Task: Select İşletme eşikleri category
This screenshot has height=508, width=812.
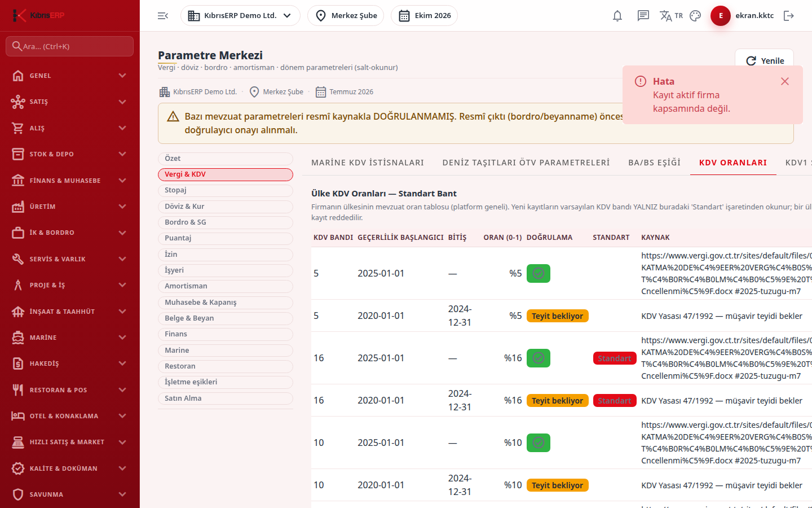Action: point(226,382)
